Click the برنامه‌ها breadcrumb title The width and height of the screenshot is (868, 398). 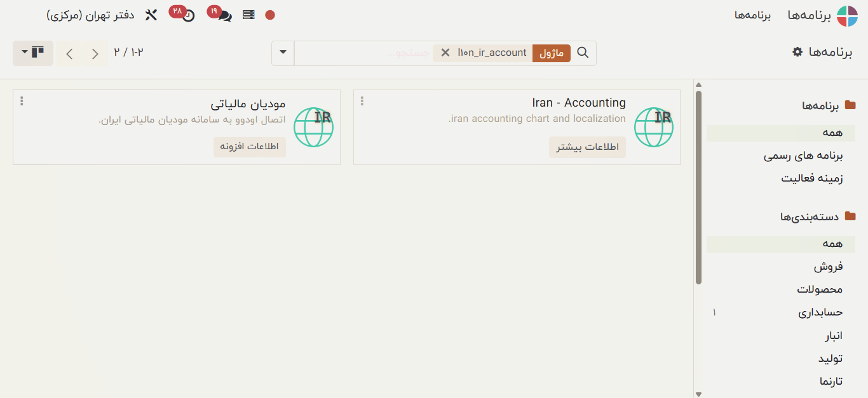830,52
